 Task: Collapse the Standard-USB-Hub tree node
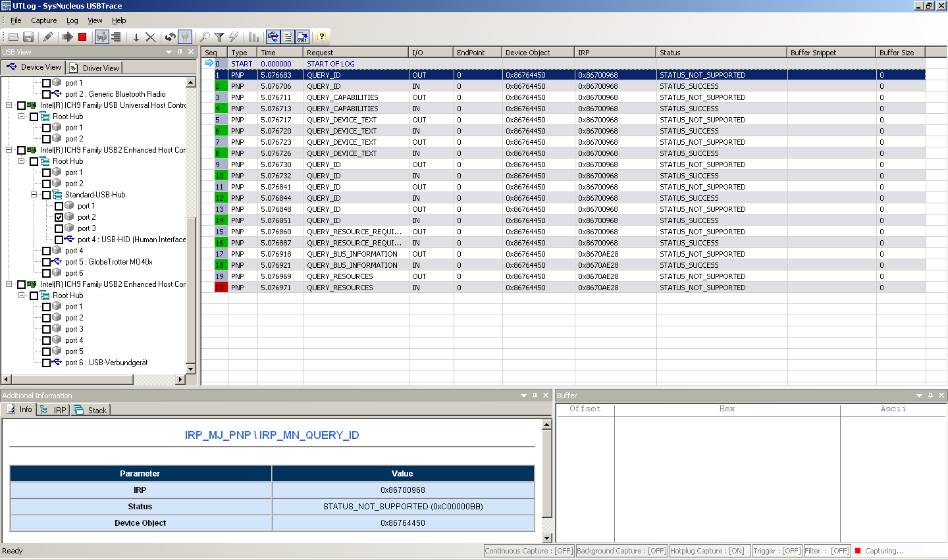coord(34,195)
